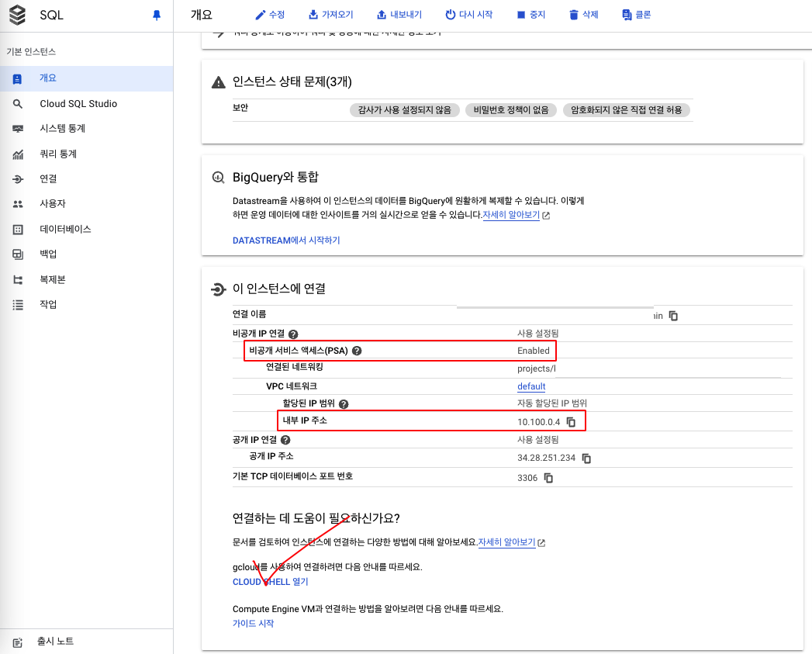Click the 데이터베이스 grid icon
This screenshot has height=654, width=812.
(x=18, y=230)
